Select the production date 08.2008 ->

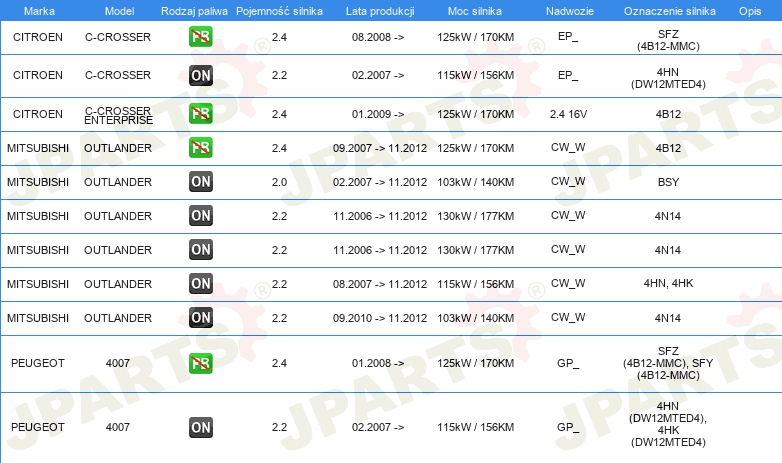[378, 37]
